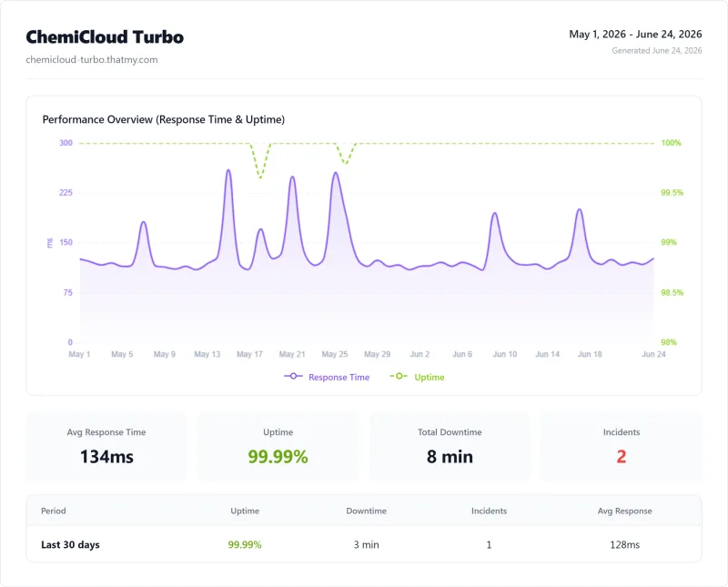Click the 3 min downtime cell
The height and width of the screenshot is (587, 728).
[366, 545]
